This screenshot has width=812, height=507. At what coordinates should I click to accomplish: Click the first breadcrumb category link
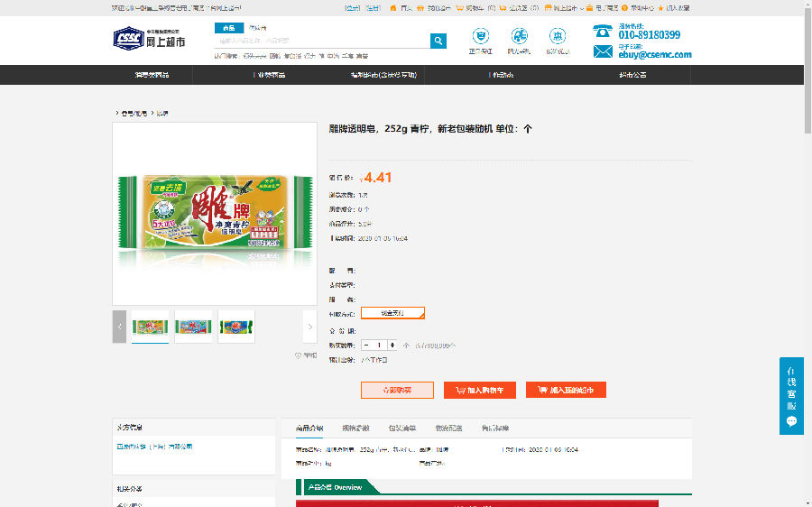pyautogui.click(x=134, y=114)
